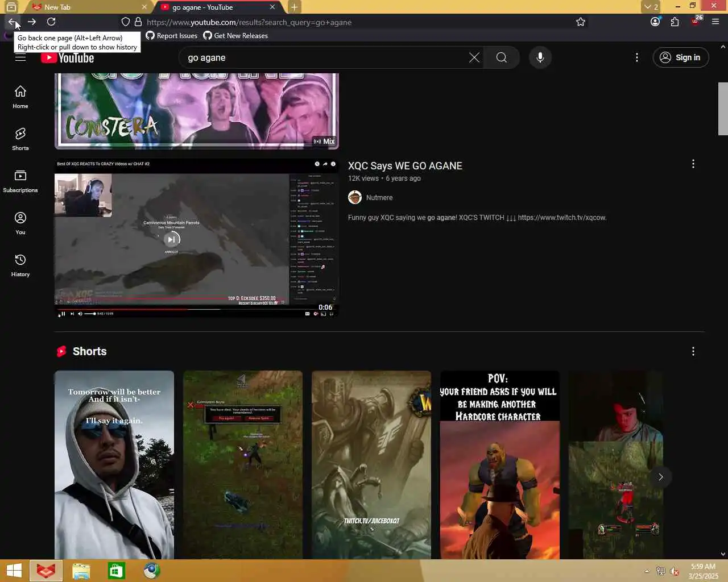728x582 pixels.
Task: Click the Sign in button
Action: [x=681, y=57]
